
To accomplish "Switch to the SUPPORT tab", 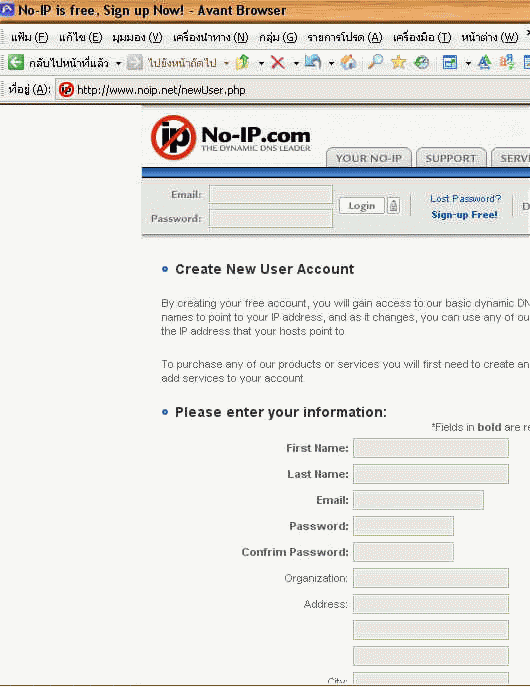I will 451,158.
